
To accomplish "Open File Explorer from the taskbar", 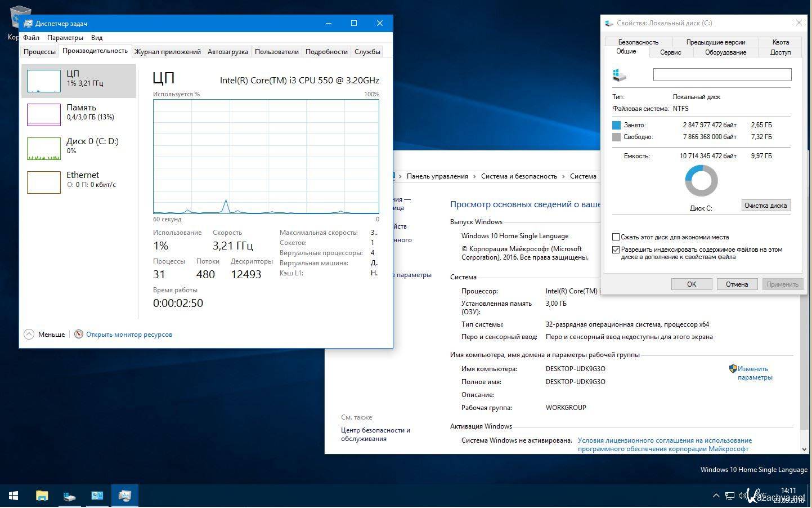I will [x=42, y=496].
